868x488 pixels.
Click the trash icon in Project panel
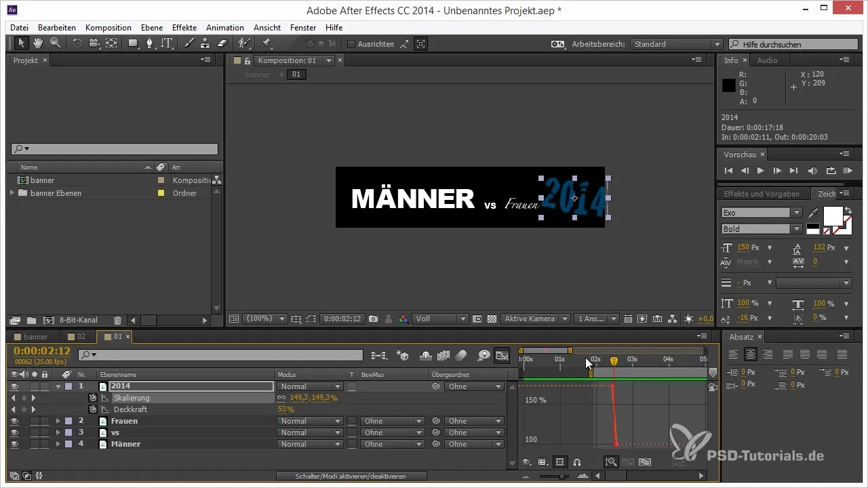(117, 320)
